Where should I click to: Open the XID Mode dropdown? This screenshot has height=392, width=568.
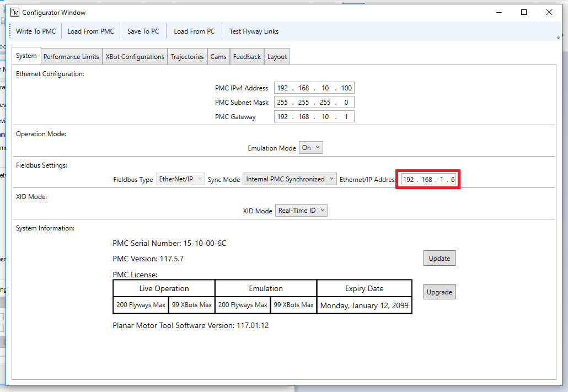pyautogui.click(x=301, y=211)
